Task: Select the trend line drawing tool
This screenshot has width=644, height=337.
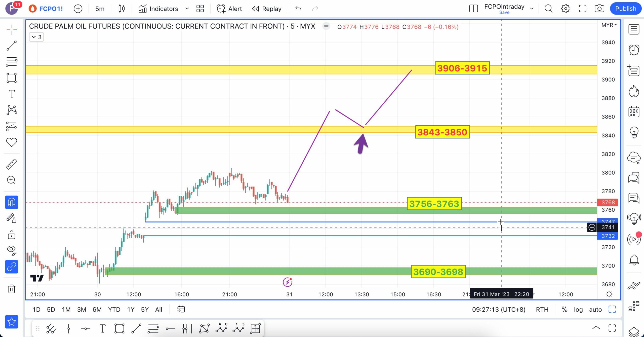Action: 12,46
